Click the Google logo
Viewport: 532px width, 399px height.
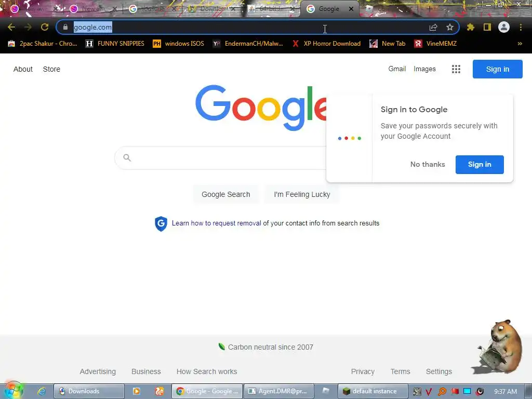[x=261, y=108]
